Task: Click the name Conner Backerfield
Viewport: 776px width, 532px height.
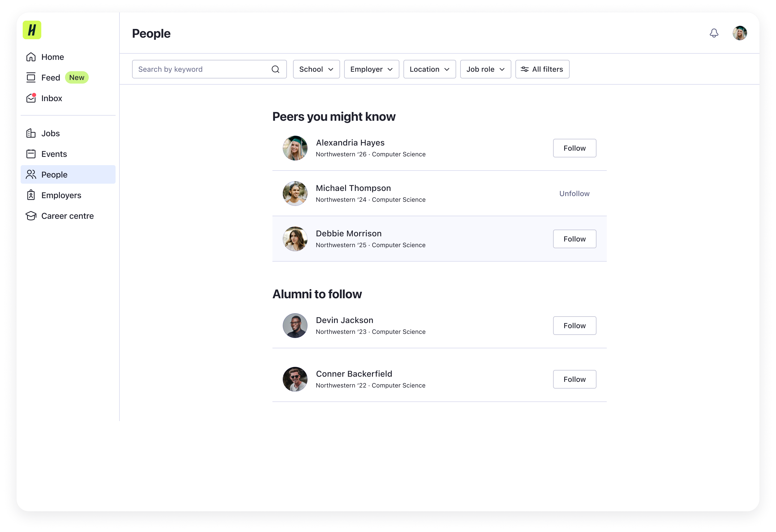Action: pyautogui.click(x=354, y=374)
